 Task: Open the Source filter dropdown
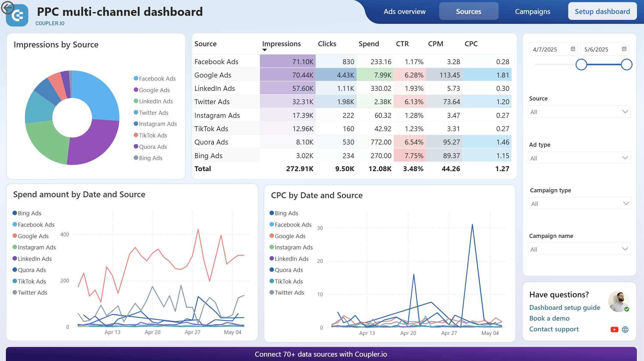pyautogui.click(x=579, y=112)
